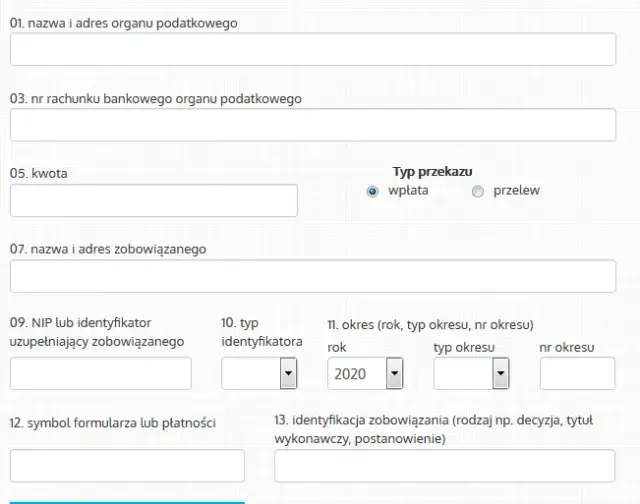Click the tax authority name and address field
The height and width of the screenshot is (504, 640).
point(312,49)
